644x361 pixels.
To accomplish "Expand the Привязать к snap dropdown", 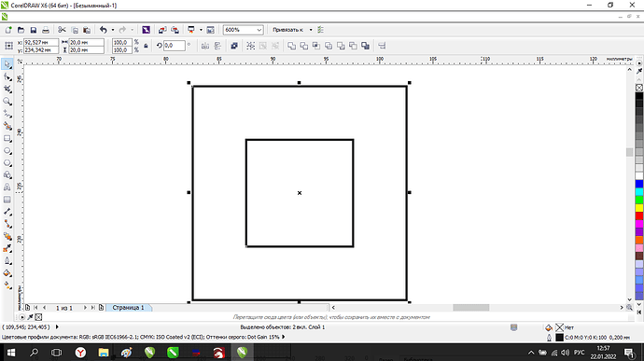I will [x=311, y=30].
